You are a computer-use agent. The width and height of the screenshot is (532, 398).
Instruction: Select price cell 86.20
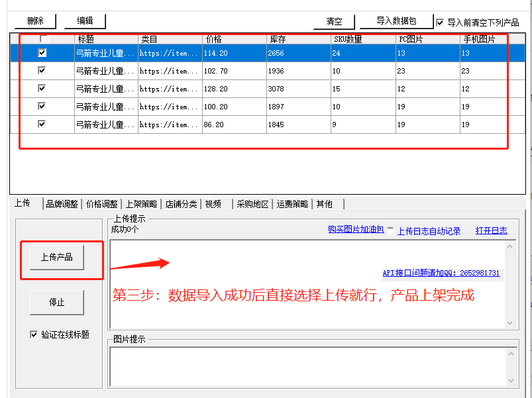point(235,124)
